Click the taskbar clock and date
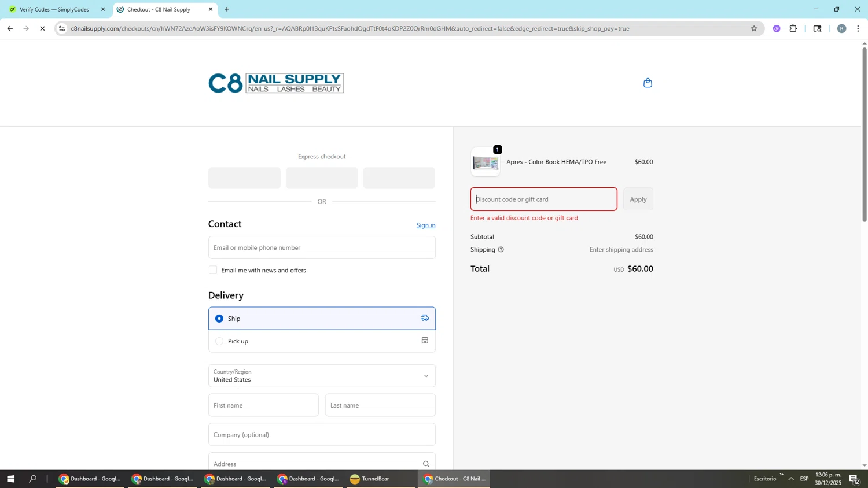This screenshot has height=488, width=868. [828, 479]
